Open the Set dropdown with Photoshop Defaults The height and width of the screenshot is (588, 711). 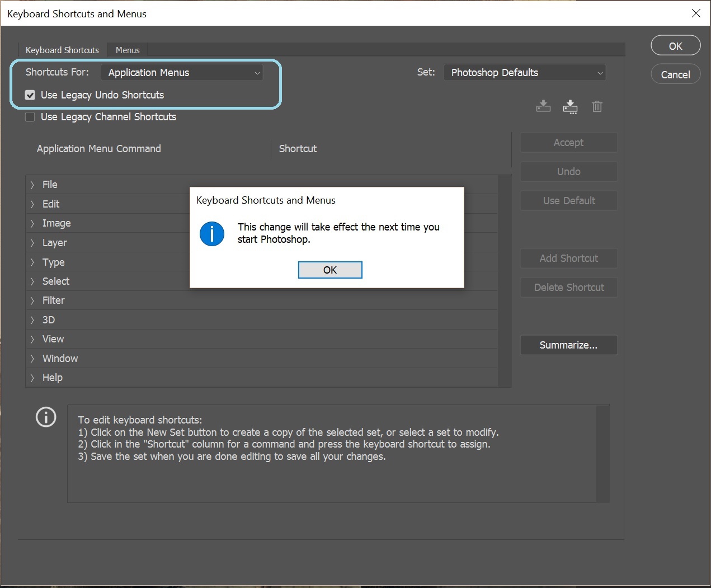click(x=524, y=73)
